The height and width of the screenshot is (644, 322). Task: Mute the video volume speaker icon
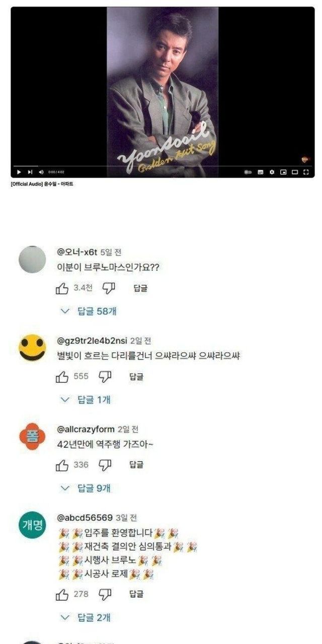pyautogui.click(x=41, y=172)
